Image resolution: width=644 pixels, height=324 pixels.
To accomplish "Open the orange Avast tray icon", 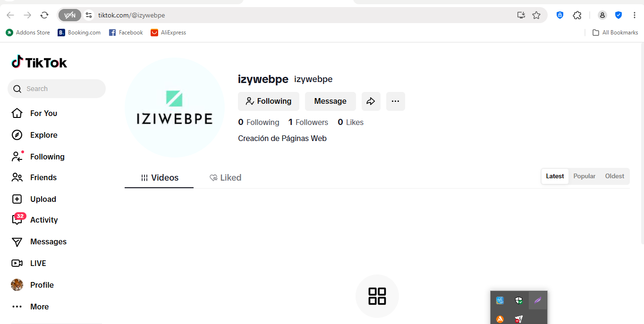I will 500,319.
